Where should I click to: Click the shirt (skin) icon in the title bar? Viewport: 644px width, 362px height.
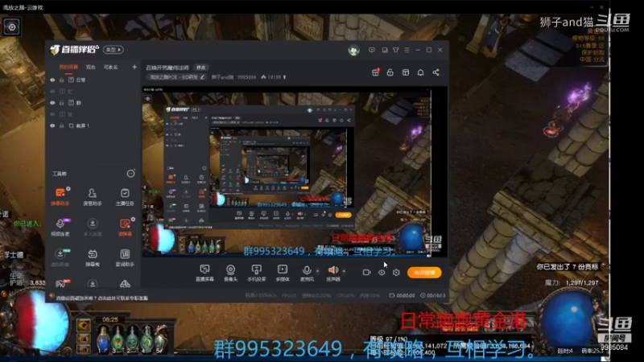(395, 50)
